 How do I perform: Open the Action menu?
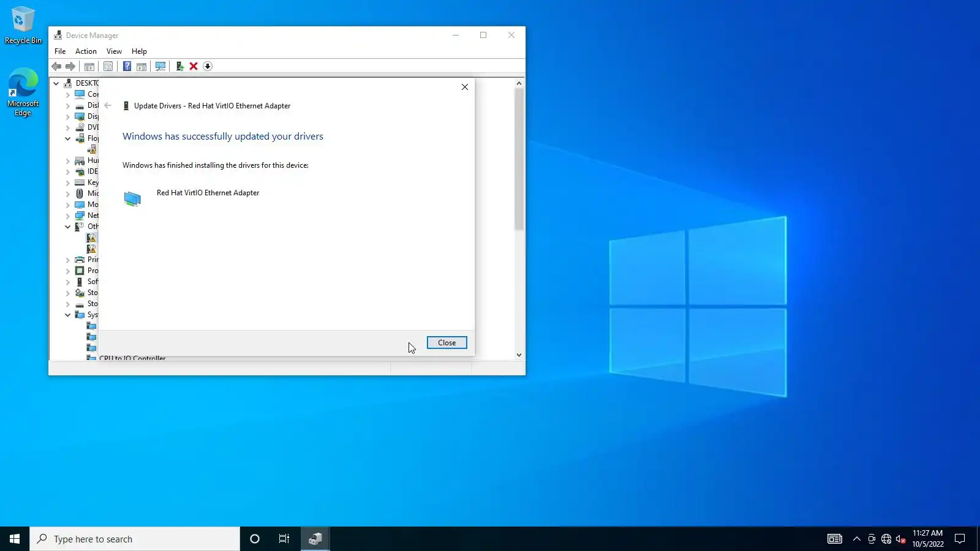(x=86, y=51)
